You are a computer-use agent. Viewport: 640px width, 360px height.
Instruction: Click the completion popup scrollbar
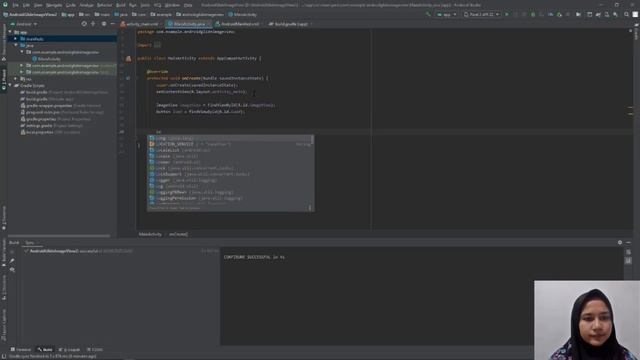click(x=312, y=140)
